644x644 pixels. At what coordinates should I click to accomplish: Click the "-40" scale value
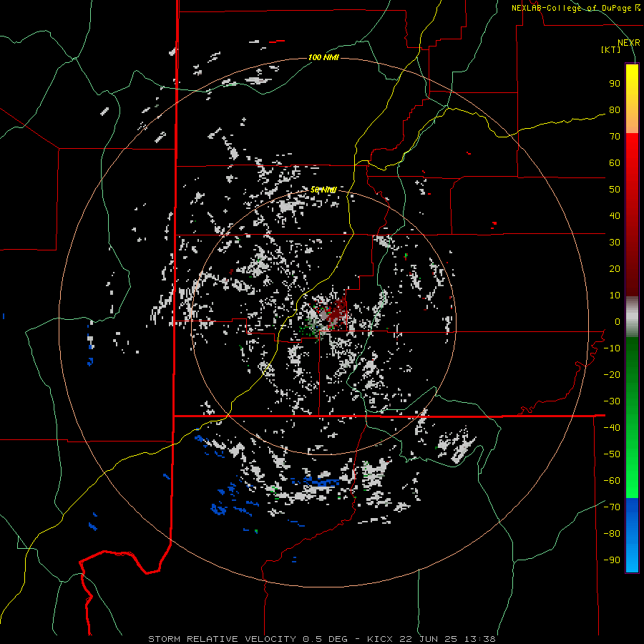(x=612, y=428)
